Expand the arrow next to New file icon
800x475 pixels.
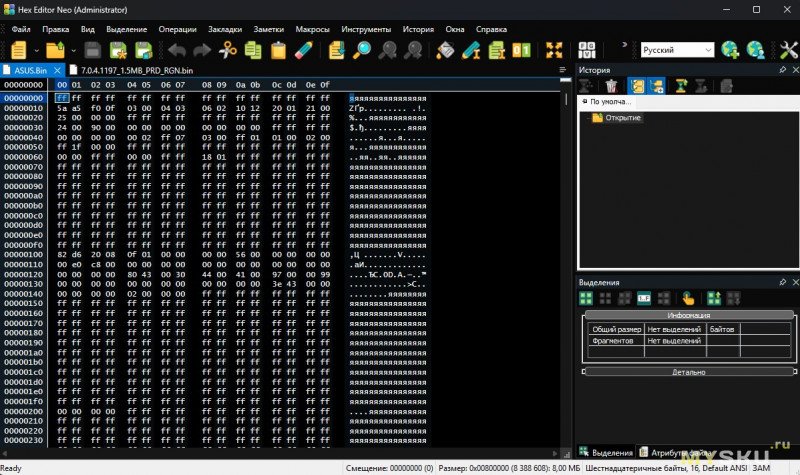[36, 50]
